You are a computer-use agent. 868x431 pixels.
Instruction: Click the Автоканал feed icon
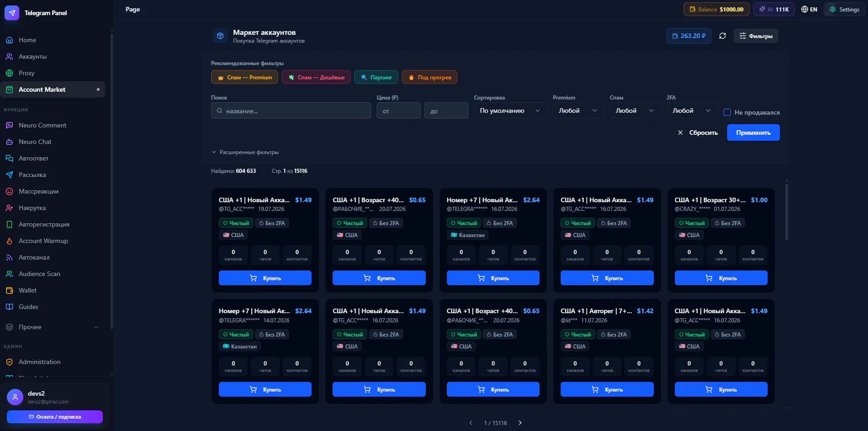(x=9, y=258)
